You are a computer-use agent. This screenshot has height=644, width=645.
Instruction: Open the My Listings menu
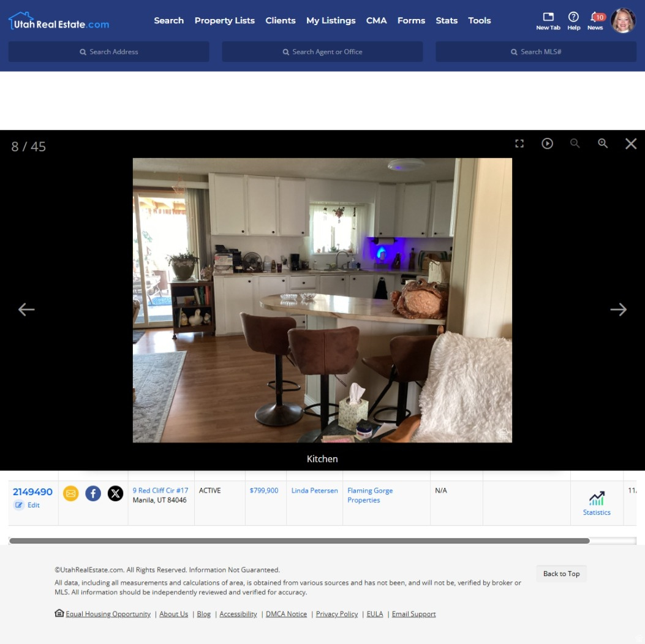click(x=331, y=20)
